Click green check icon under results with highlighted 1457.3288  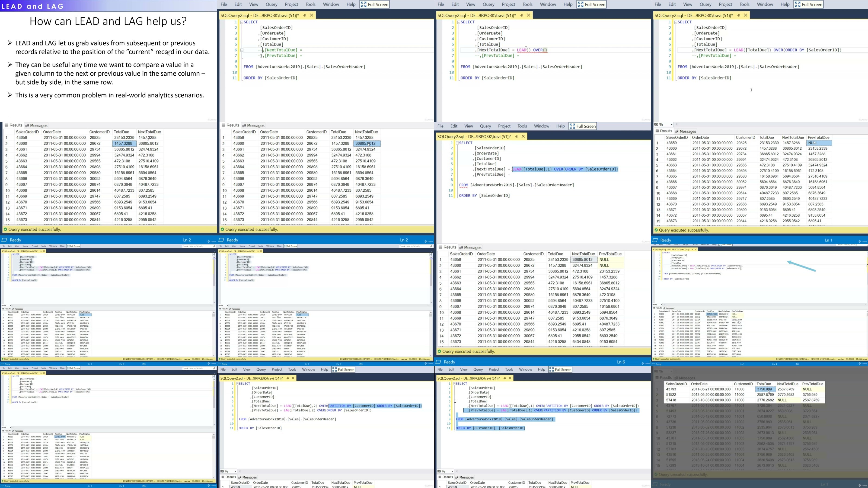(x=5, y=229)
